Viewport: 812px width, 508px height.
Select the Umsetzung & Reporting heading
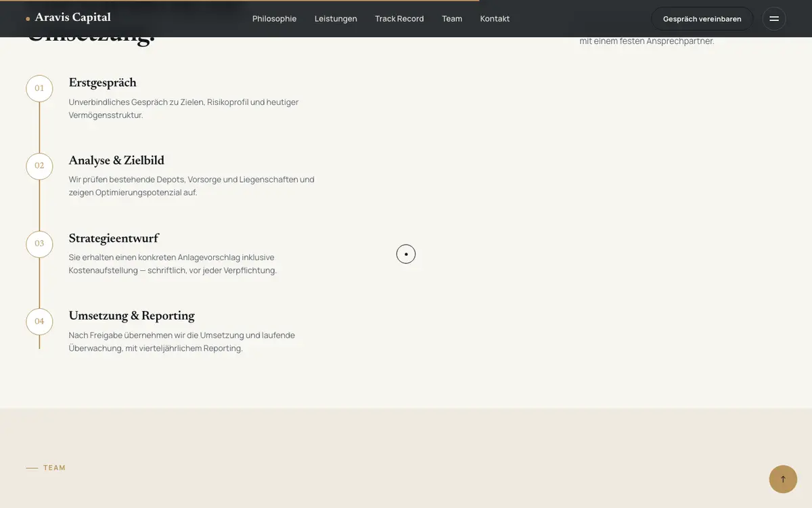(x=132, y=316)
